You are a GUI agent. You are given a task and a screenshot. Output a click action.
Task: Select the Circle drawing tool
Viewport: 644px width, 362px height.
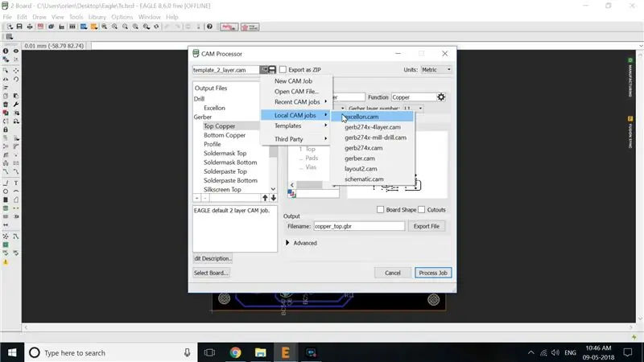[x=6, y=191]
